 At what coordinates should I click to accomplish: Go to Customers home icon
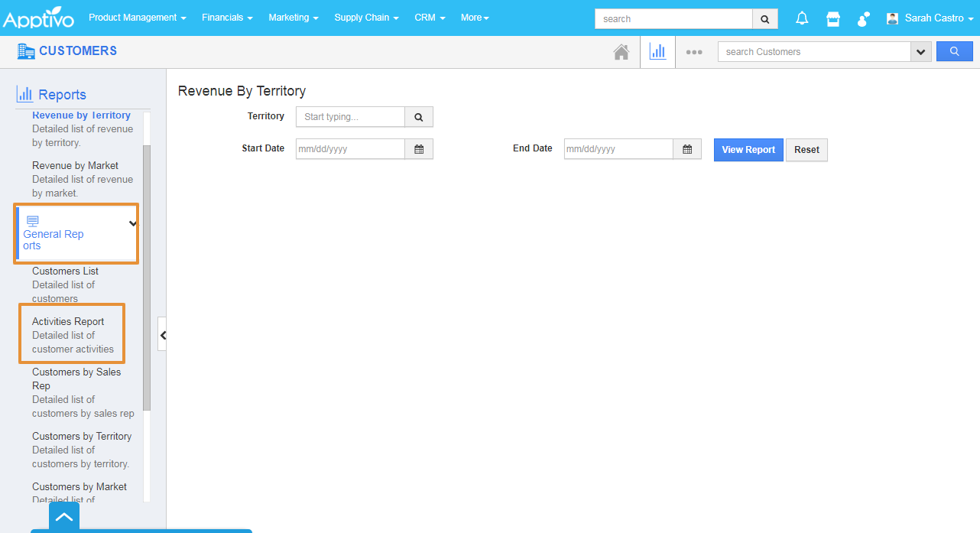pos(621,52)
